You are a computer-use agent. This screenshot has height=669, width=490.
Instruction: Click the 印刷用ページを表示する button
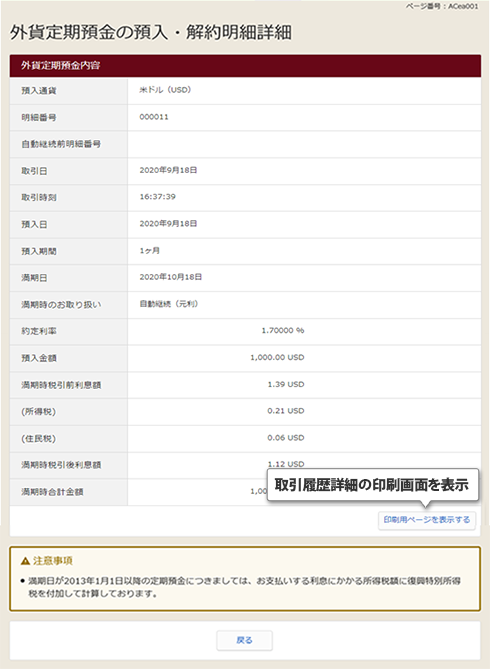427,520
